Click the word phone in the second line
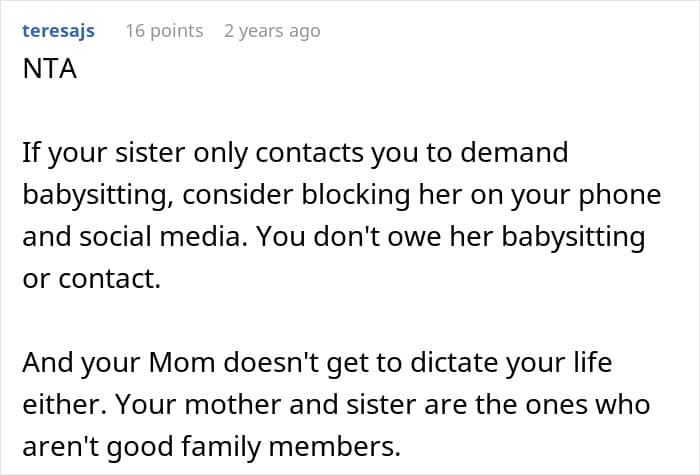The height and width of the screenshot is (475, 700). pyautogui.click(x=620, y=196)
